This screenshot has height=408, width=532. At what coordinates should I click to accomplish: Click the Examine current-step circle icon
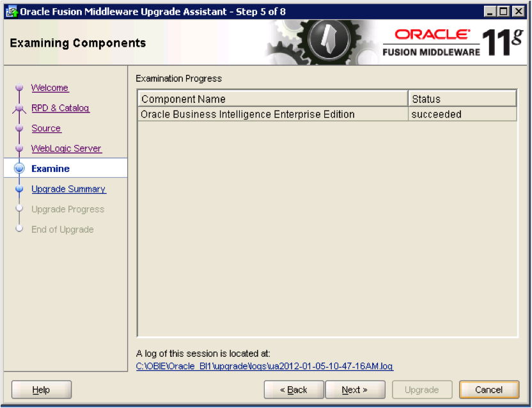tap(19, 168)
